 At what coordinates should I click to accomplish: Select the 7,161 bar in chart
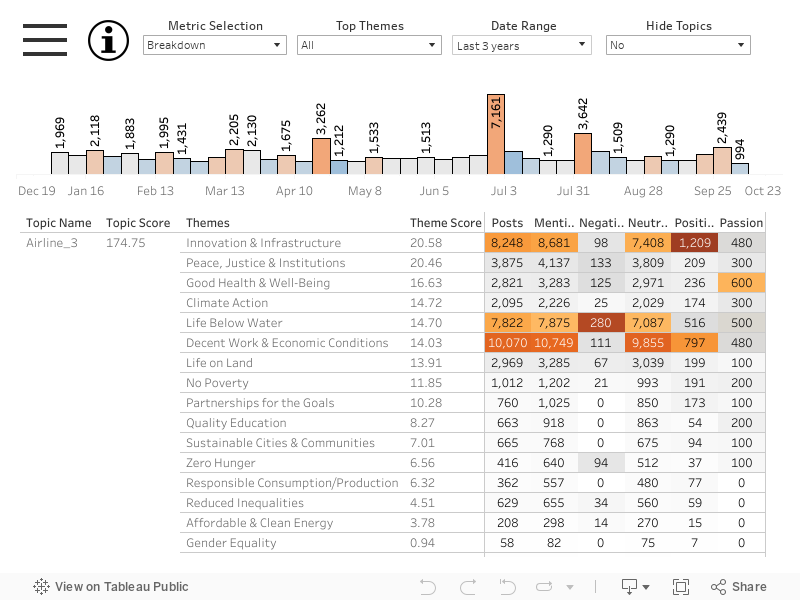tap(496, 134)
